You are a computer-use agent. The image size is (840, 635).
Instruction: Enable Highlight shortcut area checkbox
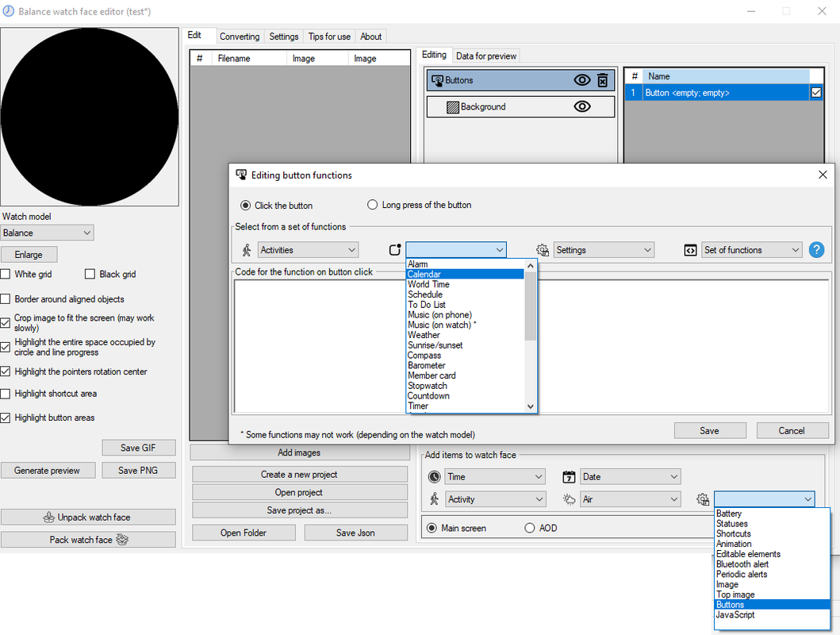pos(6,394)
